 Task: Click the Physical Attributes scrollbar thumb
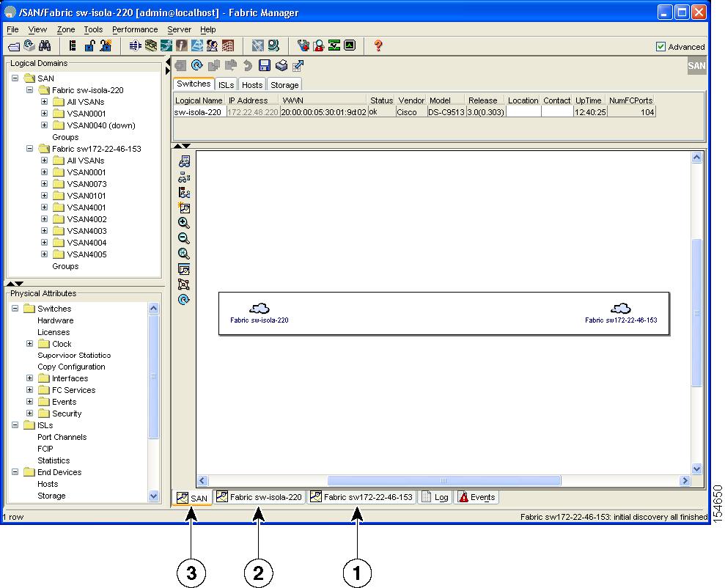[153, 376]
